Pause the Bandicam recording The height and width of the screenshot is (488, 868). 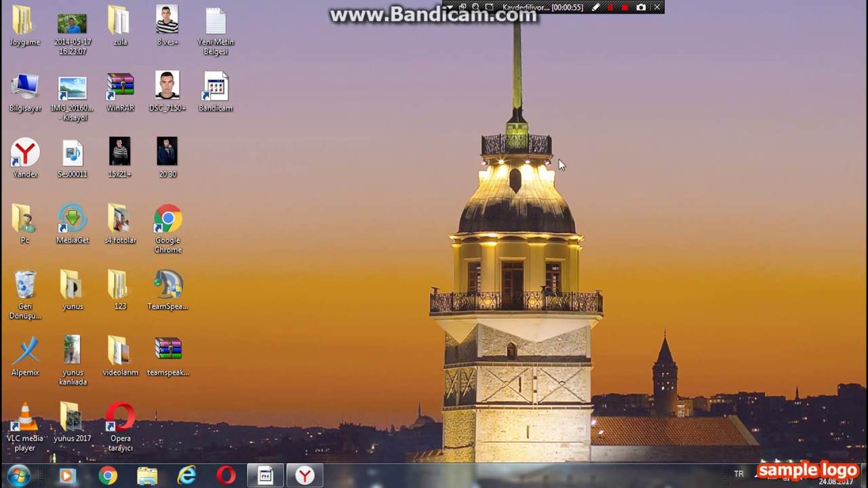[610, 7]
